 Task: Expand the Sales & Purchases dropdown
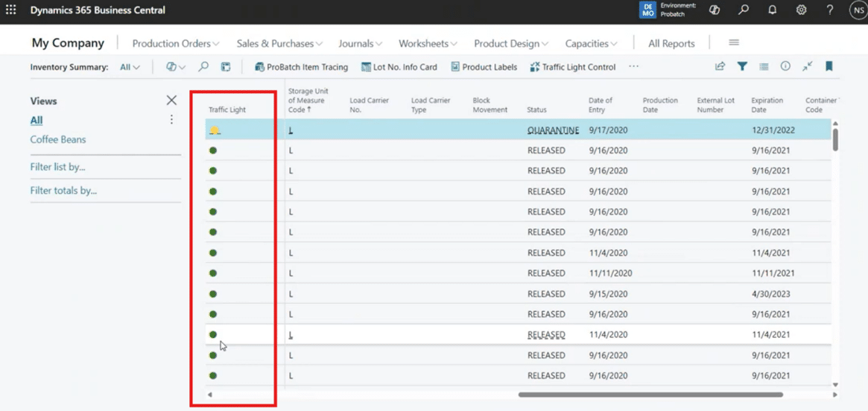pos(279,43)
